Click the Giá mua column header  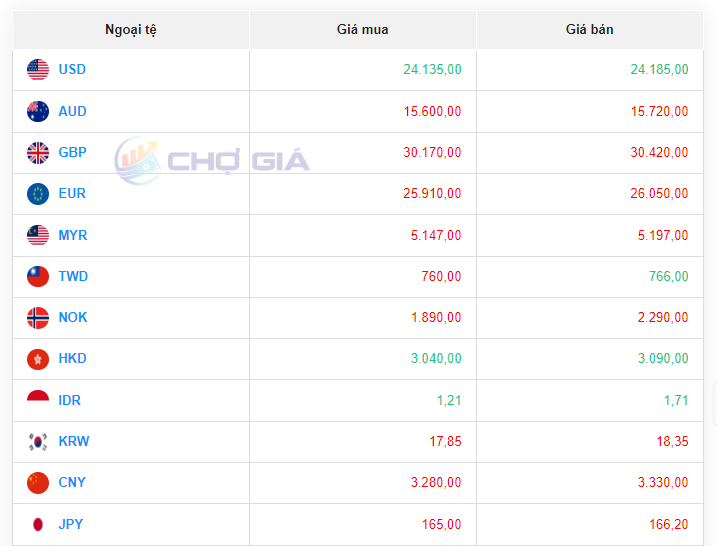tap(362, 30)
